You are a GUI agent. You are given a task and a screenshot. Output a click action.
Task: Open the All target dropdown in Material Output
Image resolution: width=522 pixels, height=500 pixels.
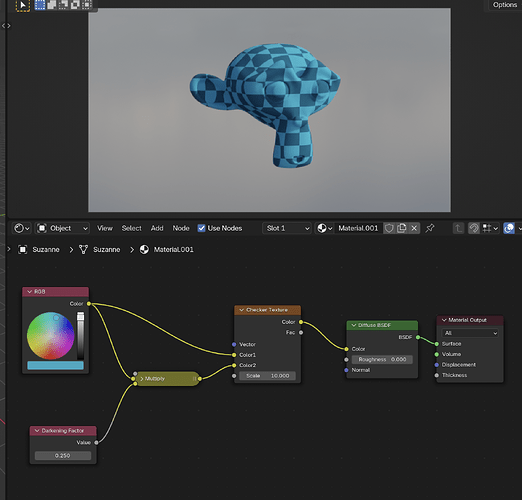pos(470,333)
